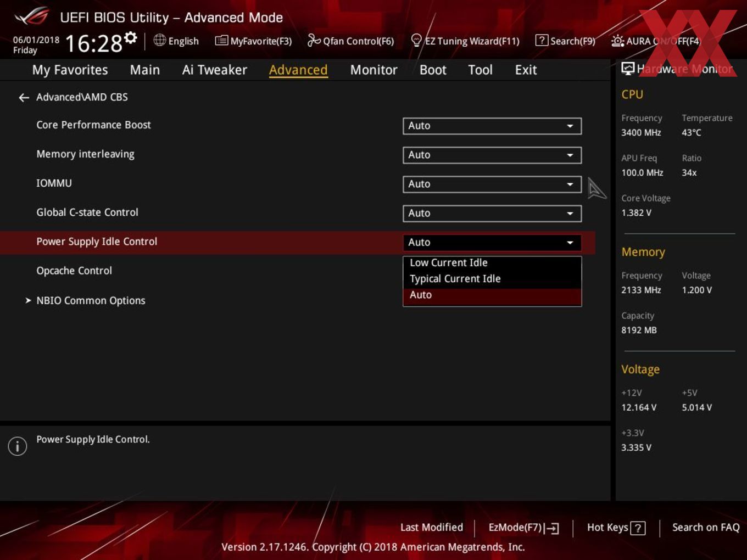Click the Hot Keys question mark box

click(x=638, y=528)
